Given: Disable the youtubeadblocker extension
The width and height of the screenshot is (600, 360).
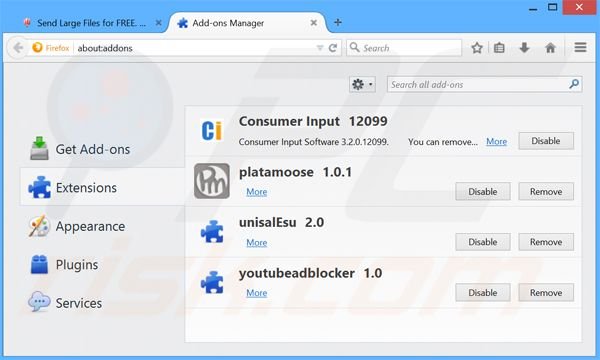Looking at the screenshot, I should point(483,292).
